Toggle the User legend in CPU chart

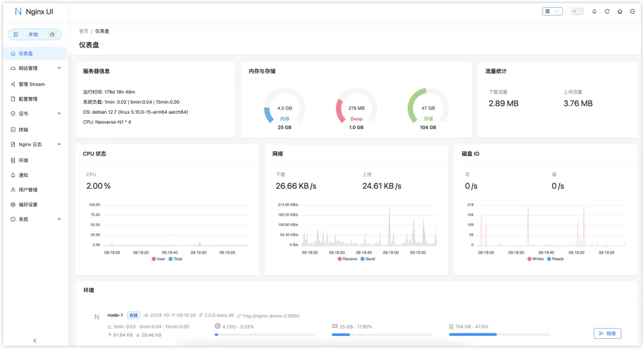(159, 259)
